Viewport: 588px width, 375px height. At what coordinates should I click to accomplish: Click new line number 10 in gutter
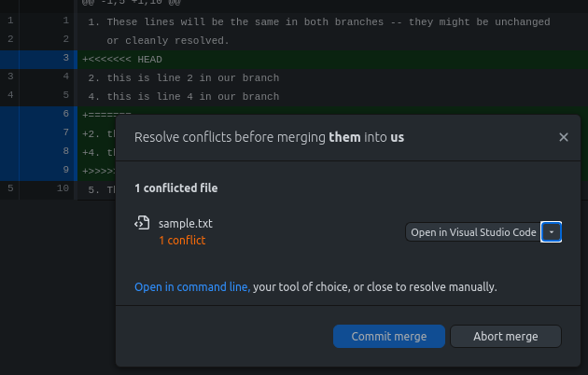coord(63,188)
